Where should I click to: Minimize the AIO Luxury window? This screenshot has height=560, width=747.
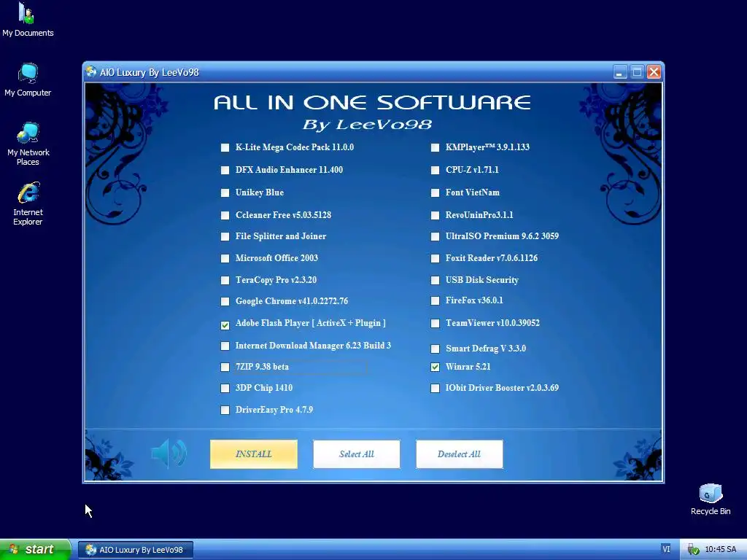[619, 72]
